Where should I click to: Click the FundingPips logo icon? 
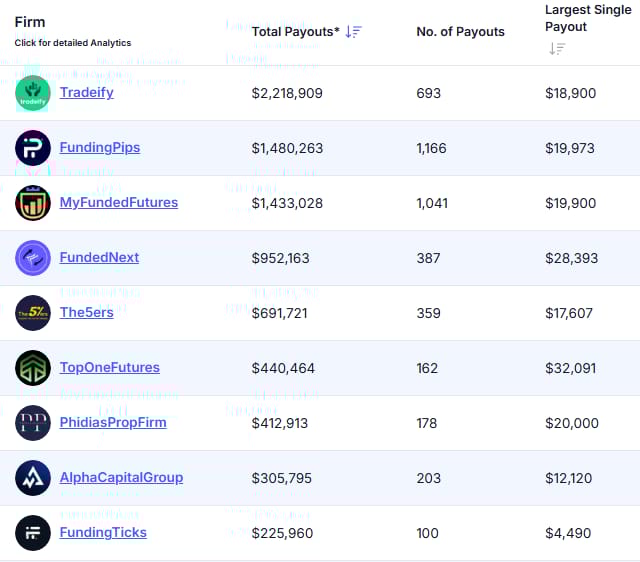pos(33,148)
